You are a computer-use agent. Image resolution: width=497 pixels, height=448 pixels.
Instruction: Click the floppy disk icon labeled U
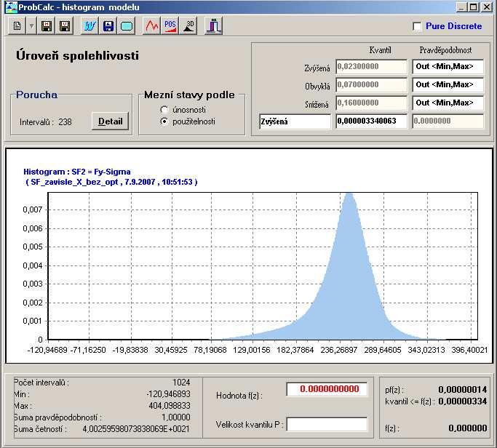click(x=65, y=26)
